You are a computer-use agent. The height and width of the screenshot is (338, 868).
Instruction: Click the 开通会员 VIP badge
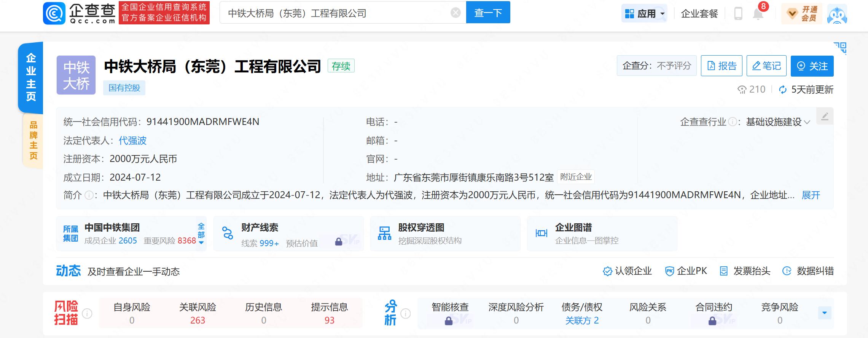click(x=802, y=14)
